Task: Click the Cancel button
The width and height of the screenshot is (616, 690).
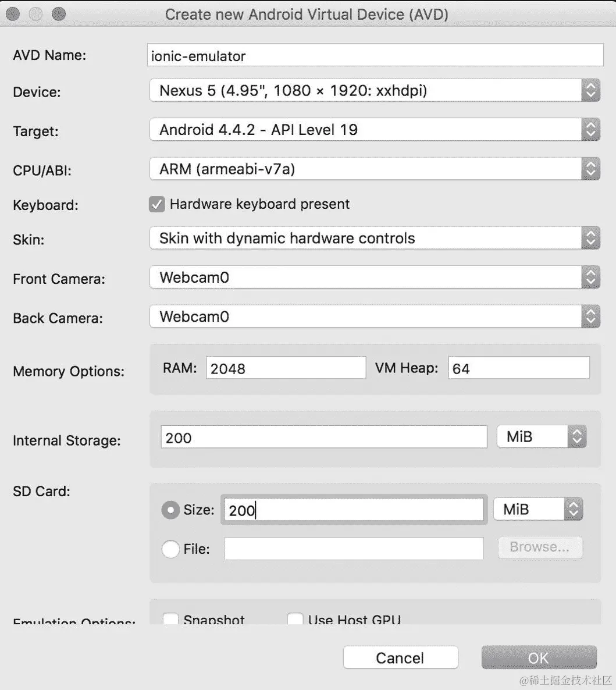Action: (x=400, y=658)
